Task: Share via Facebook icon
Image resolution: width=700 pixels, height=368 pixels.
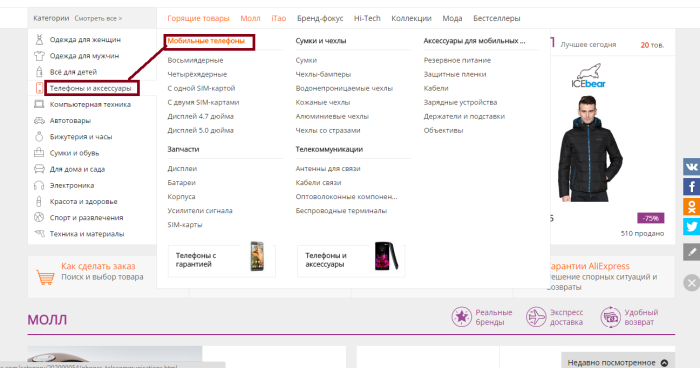Action: (x=692, y=187)
